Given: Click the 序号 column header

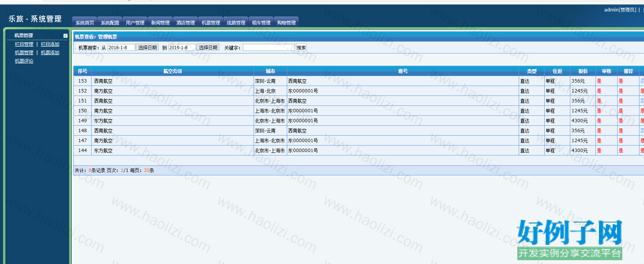Looking at the screenshot, I should (x=83, y=71).
